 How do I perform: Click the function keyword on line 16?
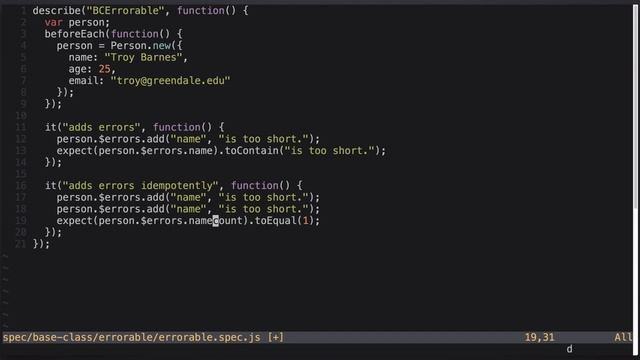pos(254,186)
